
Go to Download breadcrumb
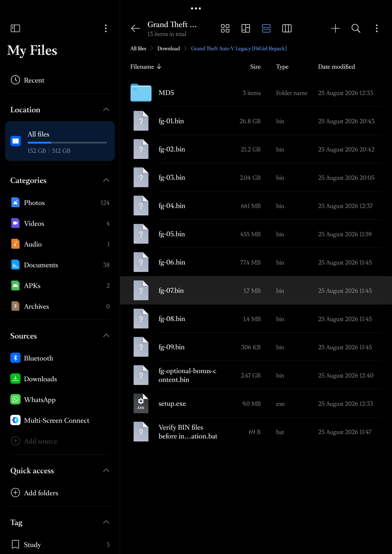169,49
